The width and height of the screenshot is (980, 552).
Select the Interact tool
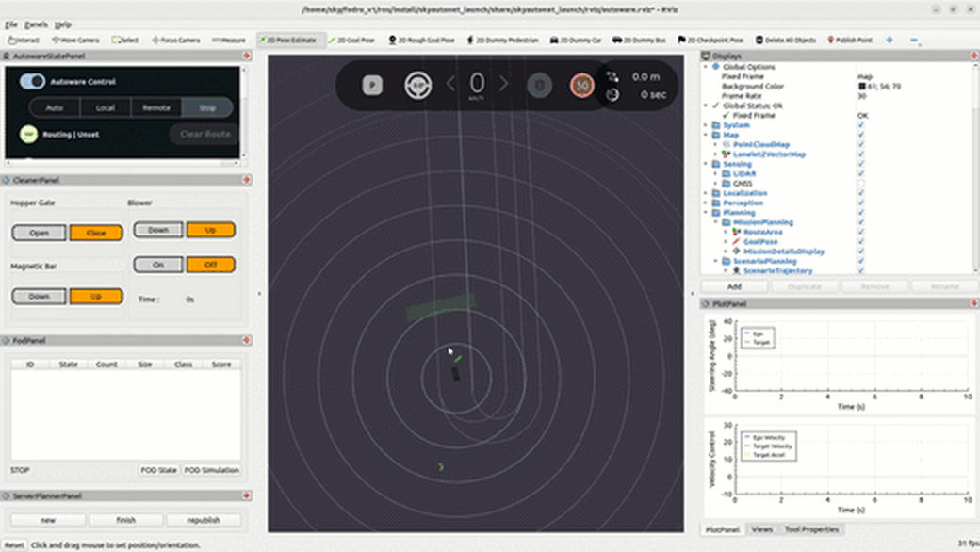click(24, 40)
